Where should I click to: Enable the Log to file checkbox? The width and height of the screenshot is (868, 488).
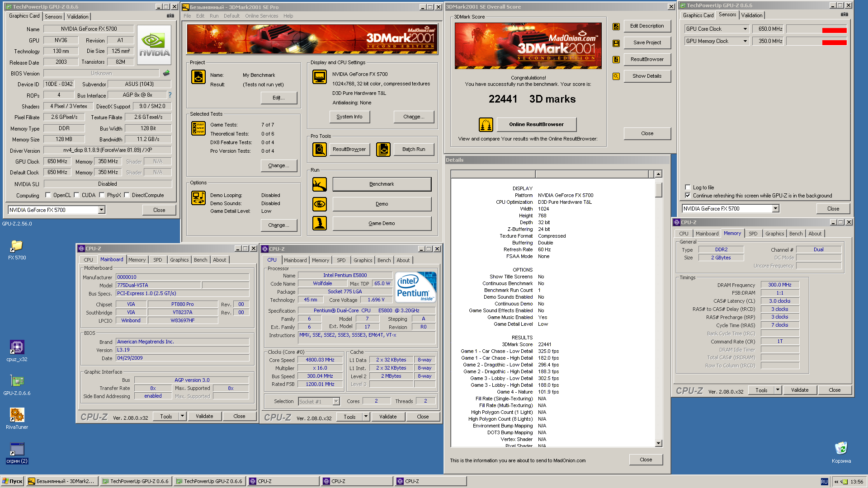[x=688, y=187]
